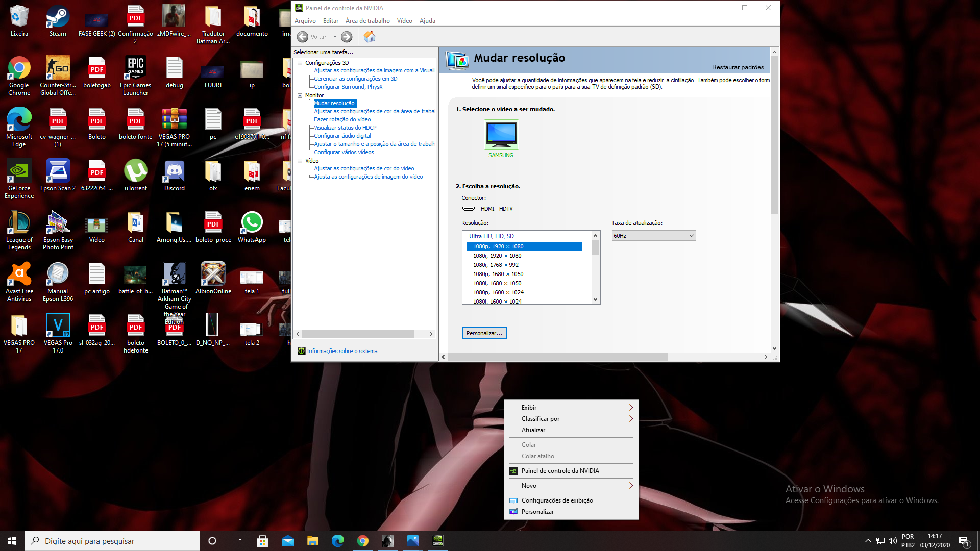Open Configurar Surround, PhysX task

point(348,87)
